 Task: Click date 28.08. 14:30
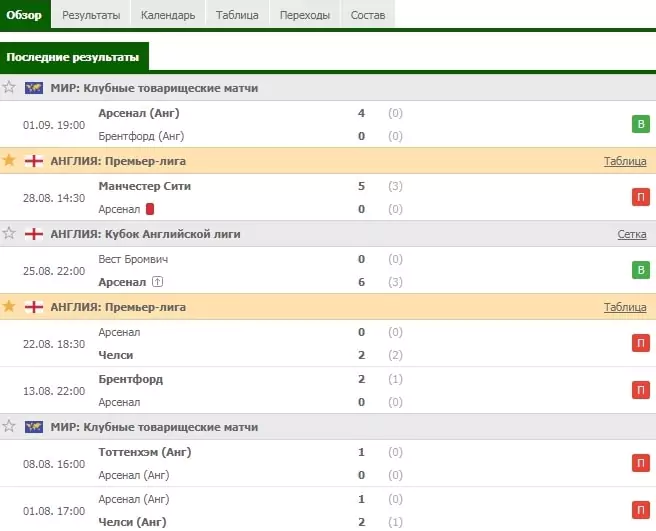click(54, 198)
